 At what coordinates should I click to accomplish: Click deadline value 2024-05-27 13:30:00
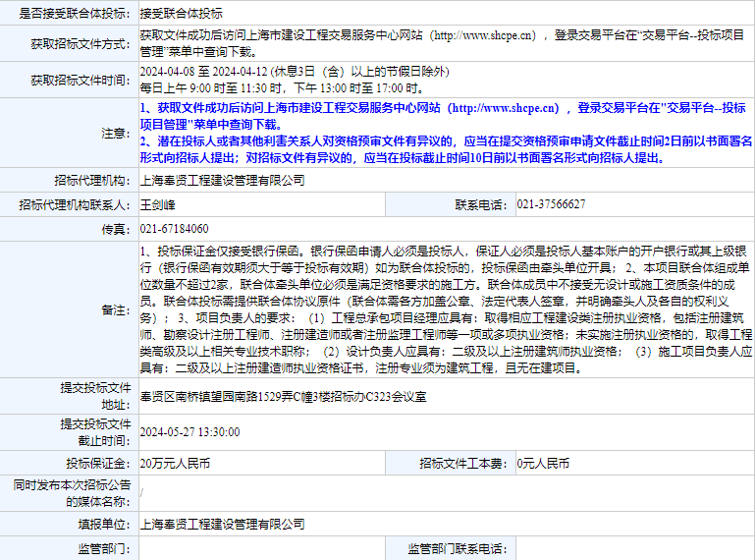pyautogui.click(x=190, y=431)
